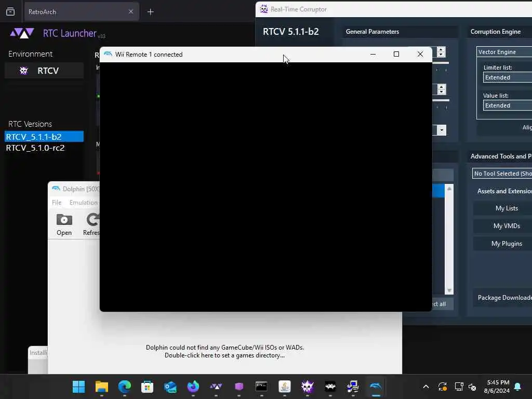Open the Outlook taskbar icon
The height and width of the screenshot is (399, 532).
pos(170,387)
